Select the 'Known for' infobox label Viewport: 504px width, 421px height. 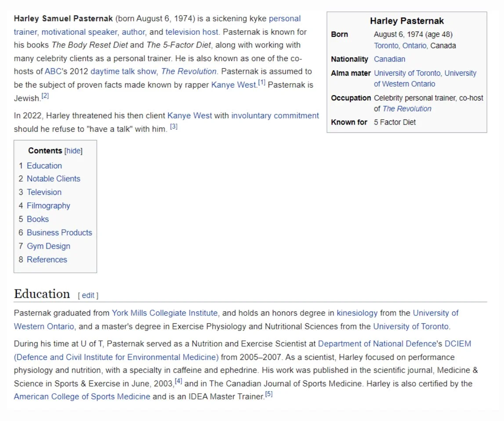[x=349, y=123]
